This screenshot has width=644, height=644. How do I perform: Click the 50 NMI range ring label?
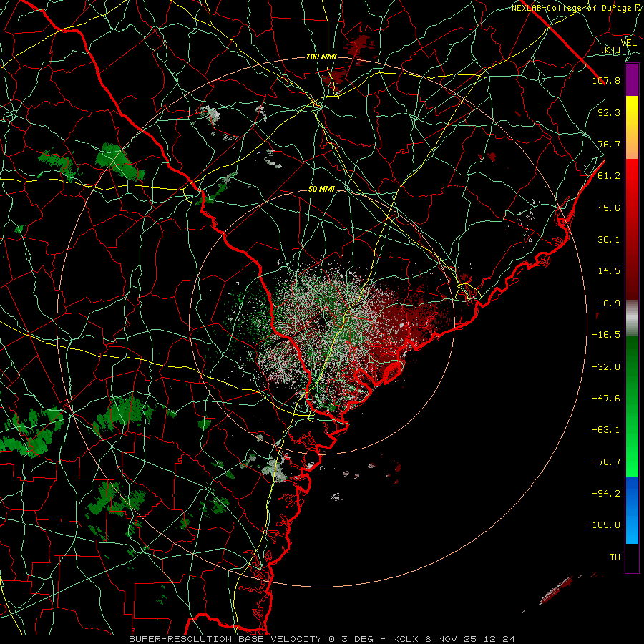[321, 190]
